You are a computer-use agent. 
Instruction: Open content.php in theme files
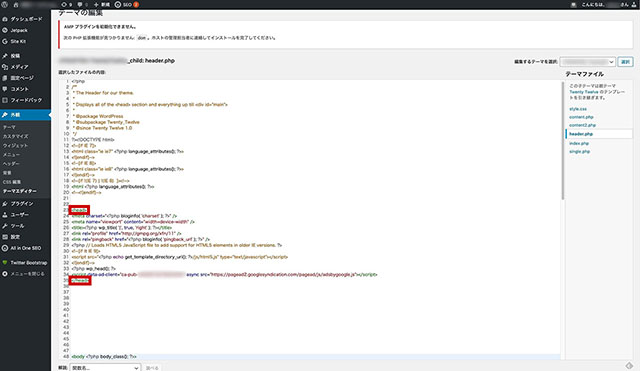tap(581, 117)
